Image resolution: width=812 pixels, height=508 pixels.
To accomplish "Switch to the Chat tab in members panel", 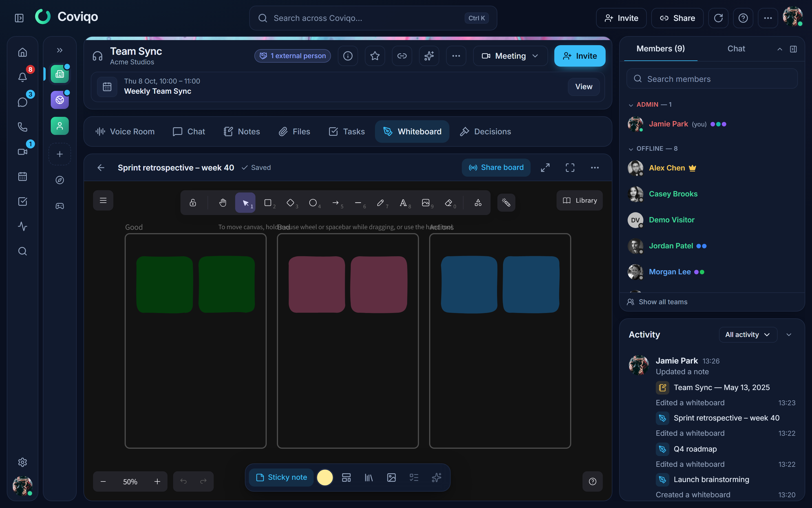I will click(736, 49).
